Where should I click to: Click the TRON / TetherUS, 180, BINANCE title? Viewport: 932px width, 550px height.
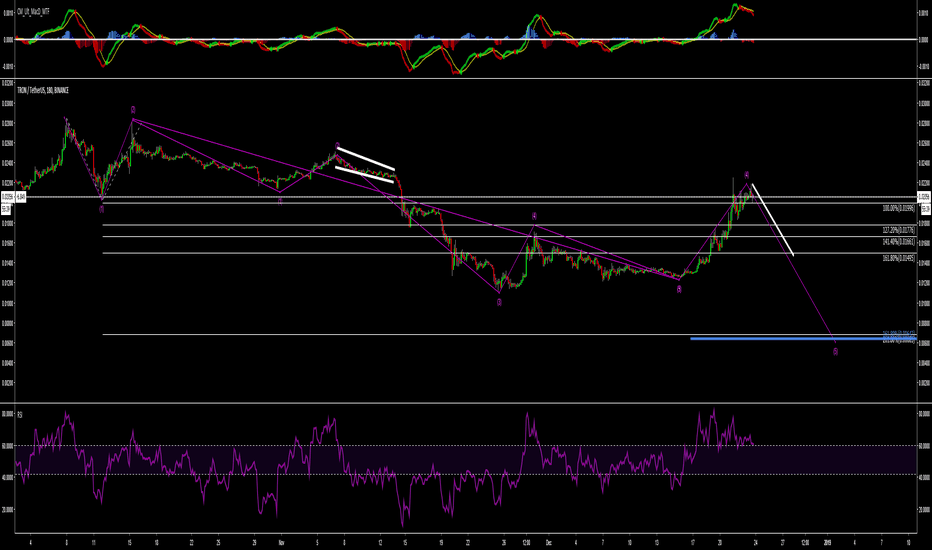[x=43, y=90]
